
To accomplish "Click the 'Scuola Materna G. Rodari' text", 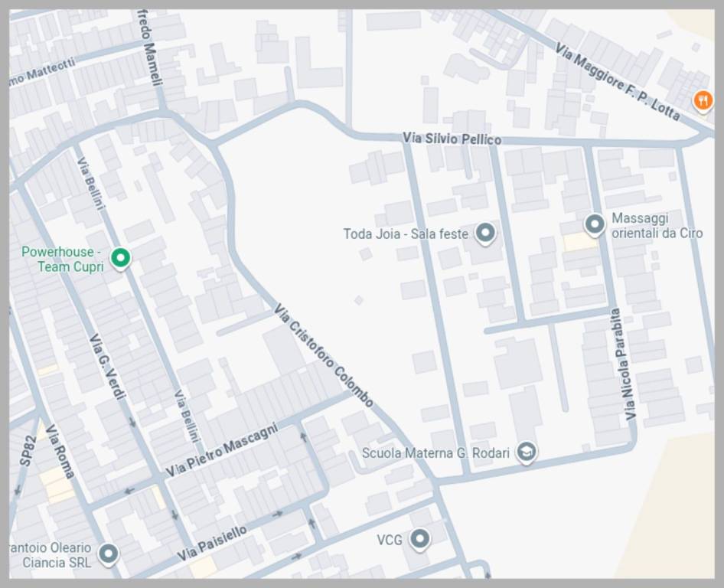I will point(435,452).
